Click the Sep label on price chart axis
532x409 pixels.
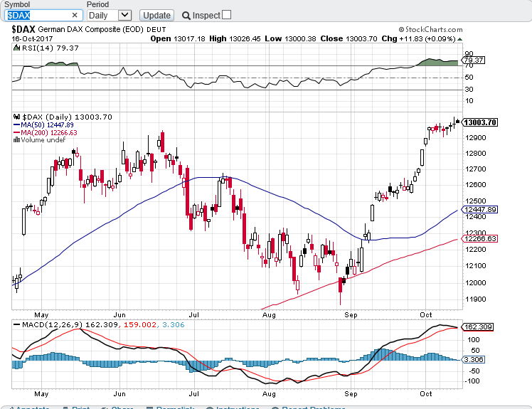click(x=351, y=315)
